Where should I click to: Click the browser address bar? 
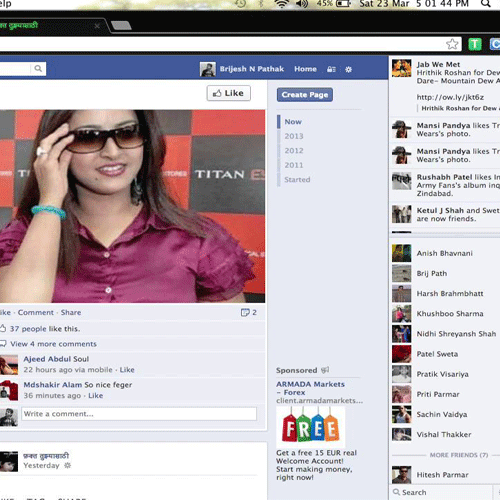230,44
